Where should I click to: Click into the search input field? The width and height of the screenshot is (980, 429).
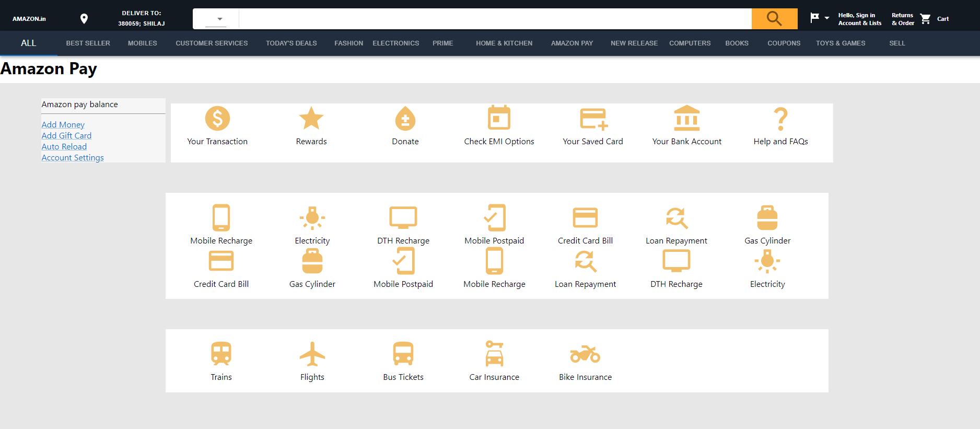click(x=495, y=19)
